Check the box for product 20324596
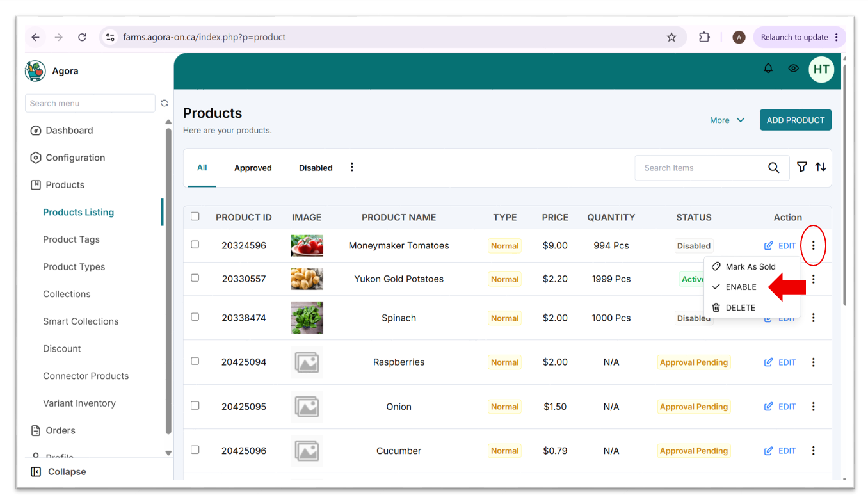Image resolution: width=868 pixels, height=502 pixels. (x=195, y=245)
